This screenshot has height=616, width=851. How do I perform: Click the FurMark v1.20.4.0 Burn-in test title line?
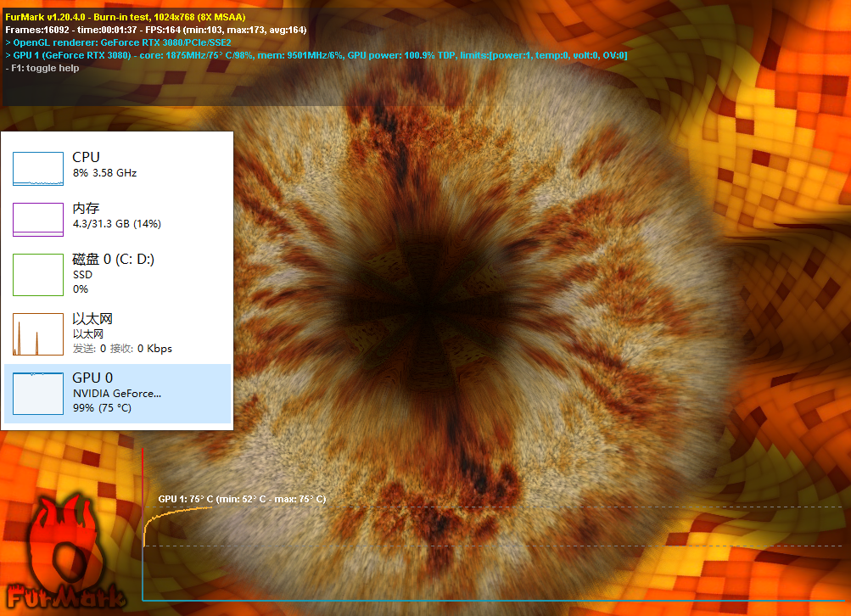coord(126,17)
